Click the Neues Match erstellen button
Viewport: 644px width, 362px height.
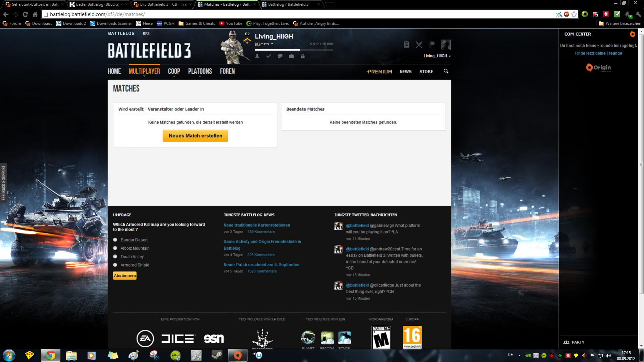click(x=195, y=136)
